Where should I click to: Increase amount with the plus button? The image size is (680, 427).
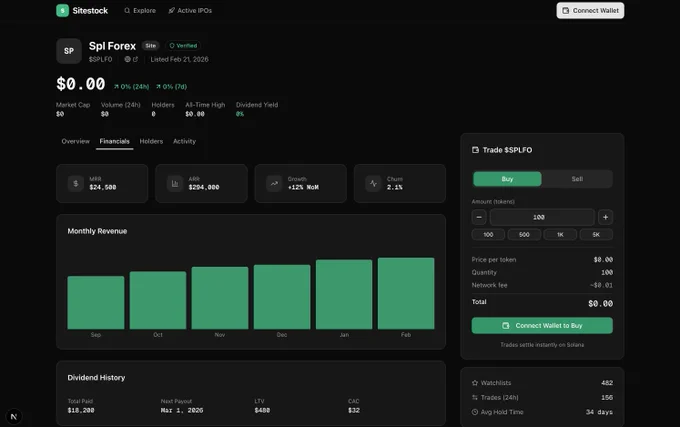[x=605, y=217]
